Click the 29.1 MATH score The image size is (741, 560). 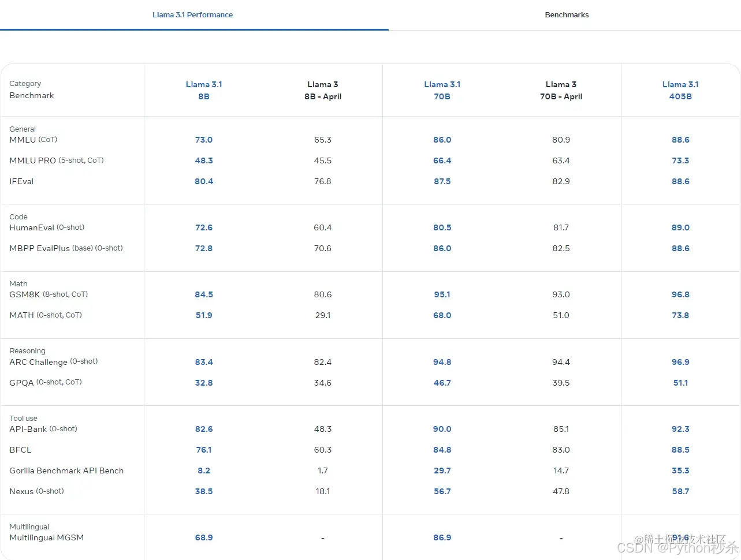coord(323,315)
